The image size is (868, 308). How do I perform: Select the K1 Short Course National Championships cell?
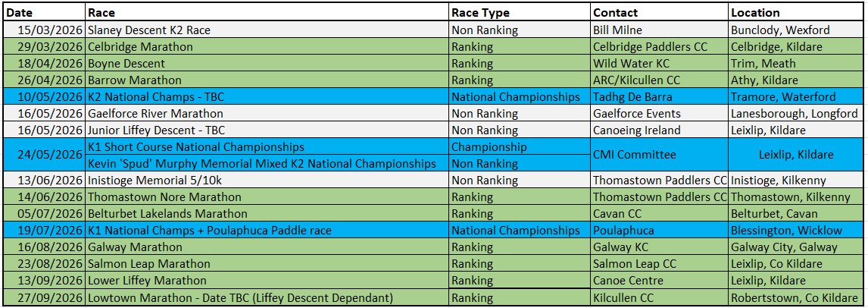click(x=266, y=147)
